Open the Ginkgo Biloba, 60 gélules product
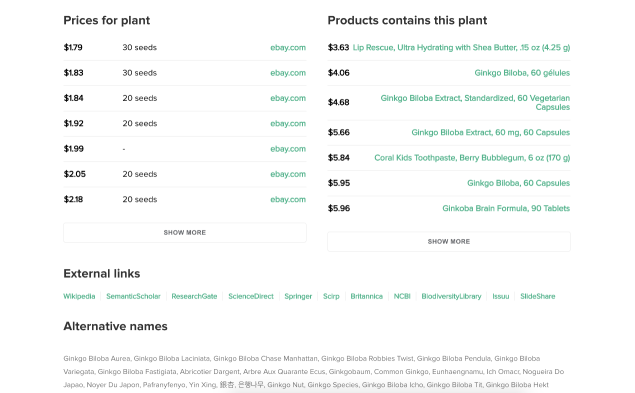The image size is (635, 393). coord(522,73)
